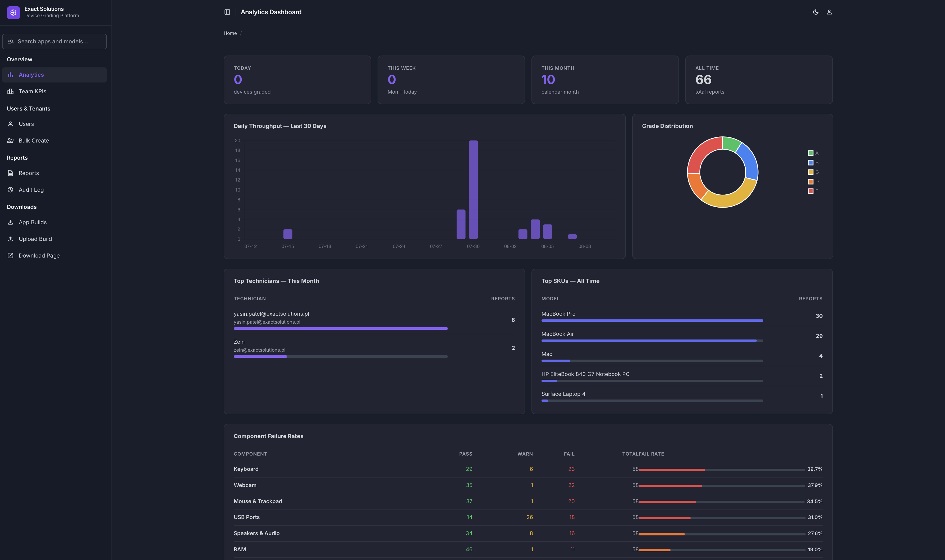The height and width of the screenshot is (560, 945).
Task: Click the Audit Log history icon
Action: pos(11,190)
